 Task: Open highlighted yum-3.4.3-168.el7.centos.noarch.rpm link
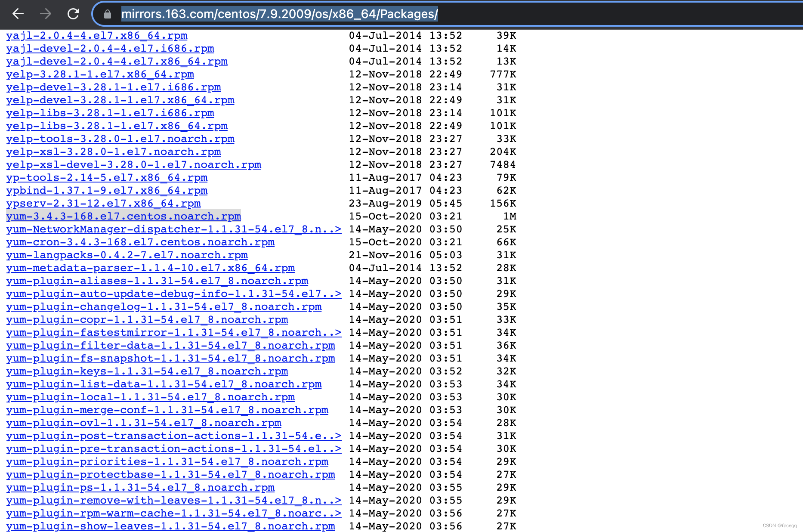(124, 217)
